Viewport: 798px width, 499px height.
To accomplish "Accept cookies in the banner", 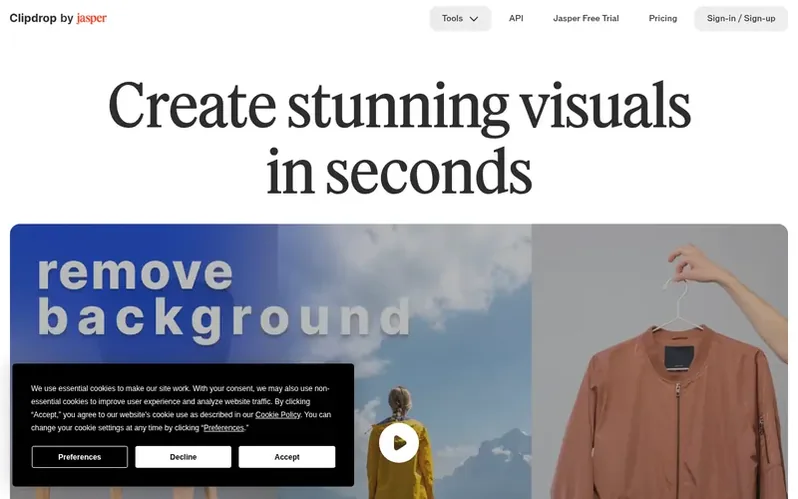I will [287, 457].
